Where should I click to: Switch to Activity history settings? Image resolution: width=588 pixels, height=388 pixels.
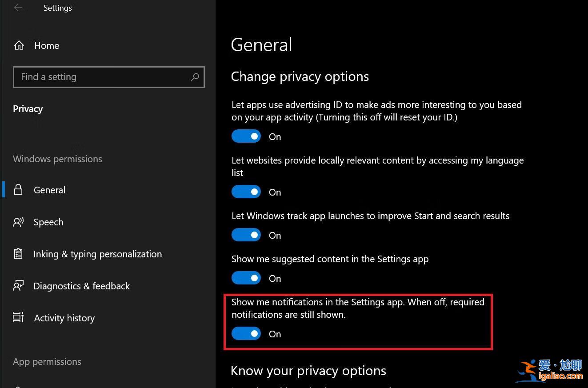coord(64,318)
